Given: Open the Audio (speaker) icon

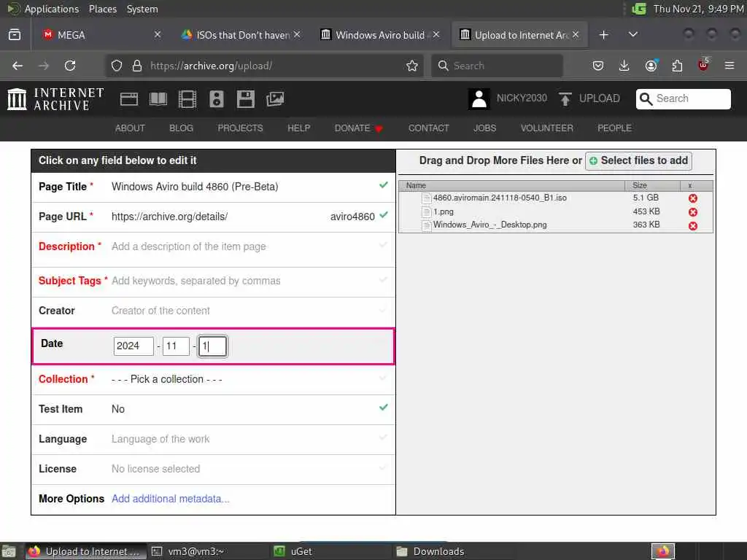Looking at the screenshot, I should pos(216,99).
